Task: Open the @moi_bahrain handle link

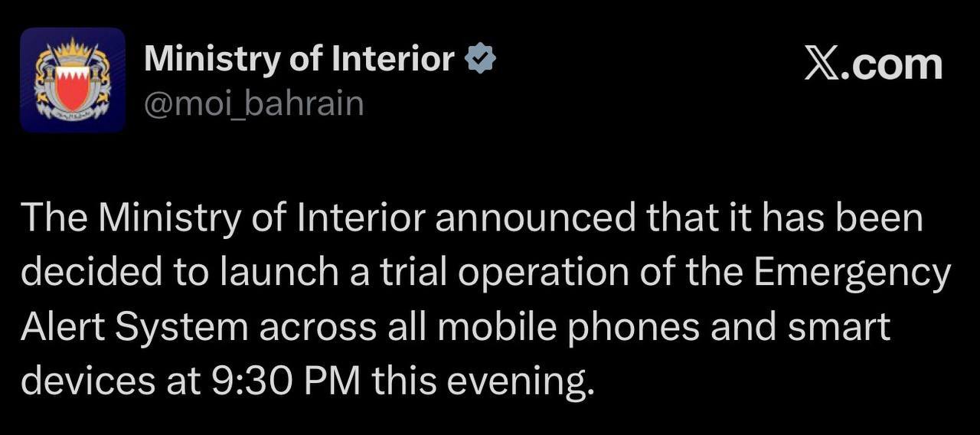Action: coord(253,103)
